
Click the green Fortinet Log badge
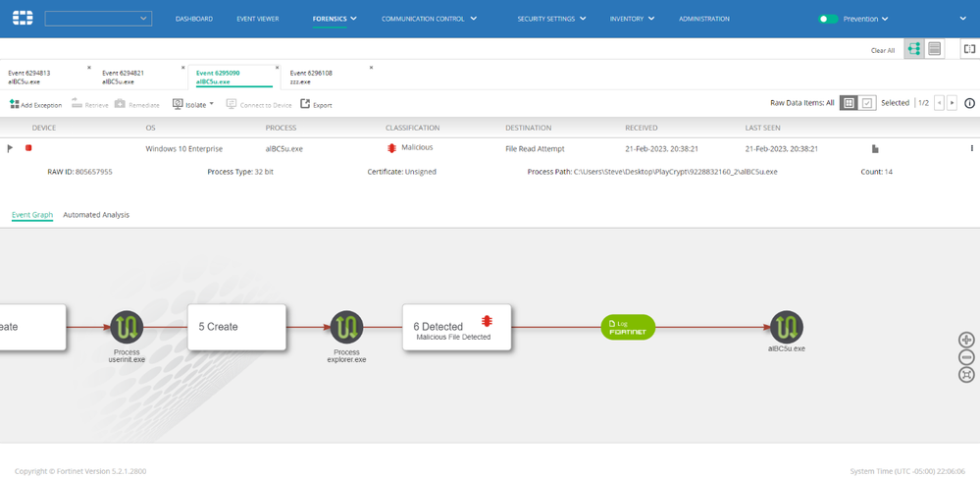[x=628, y=327]
